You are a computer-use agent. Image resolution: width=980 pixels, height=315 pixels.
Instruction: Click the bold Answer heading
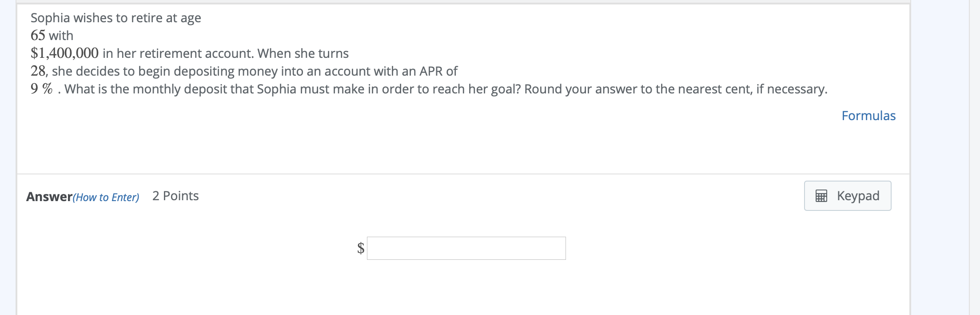point(49,197)
